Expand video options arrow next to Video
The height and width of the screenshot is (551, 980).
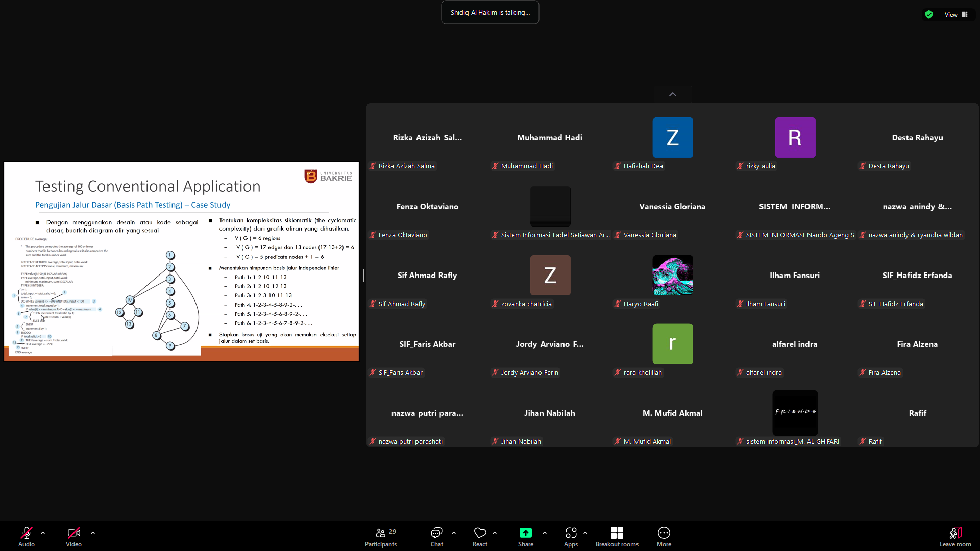[93, 533]
